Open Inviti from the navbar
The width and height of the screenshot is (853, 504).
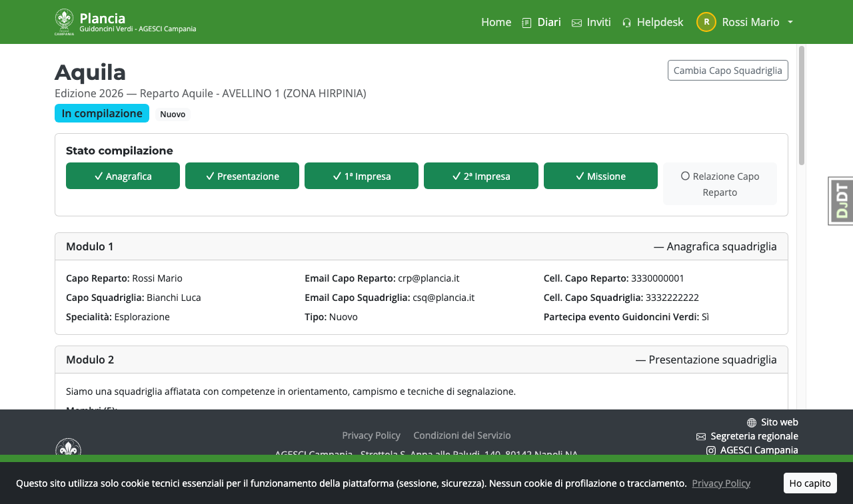click(x=591, y=22)
